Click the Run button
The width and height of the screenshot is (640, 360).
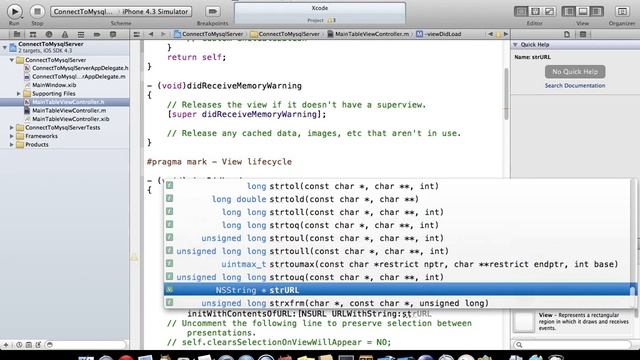pyautogui.click(x=15, y=11)
